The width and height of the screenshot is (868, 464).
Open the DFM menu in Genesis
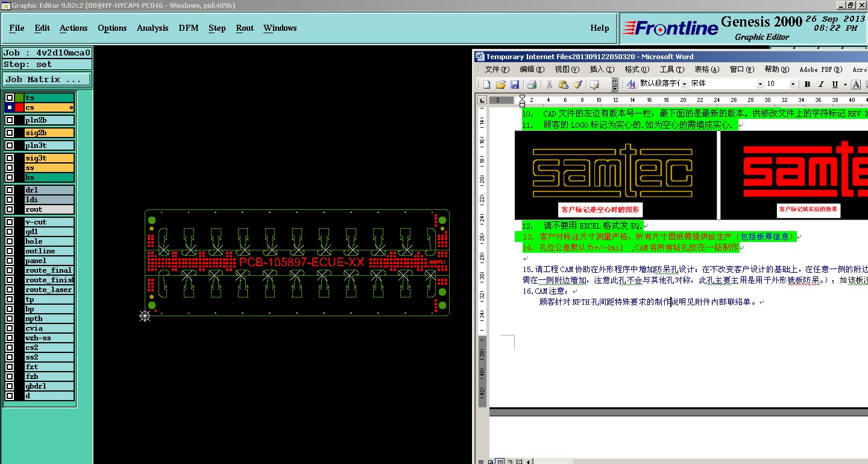(189, 28)
